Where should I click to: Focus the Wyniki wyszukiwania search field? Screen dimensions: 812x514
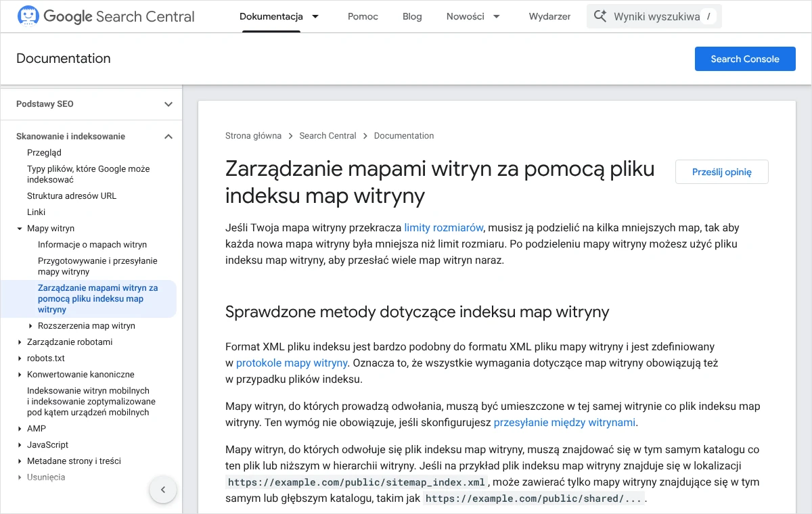click(654, 16)
